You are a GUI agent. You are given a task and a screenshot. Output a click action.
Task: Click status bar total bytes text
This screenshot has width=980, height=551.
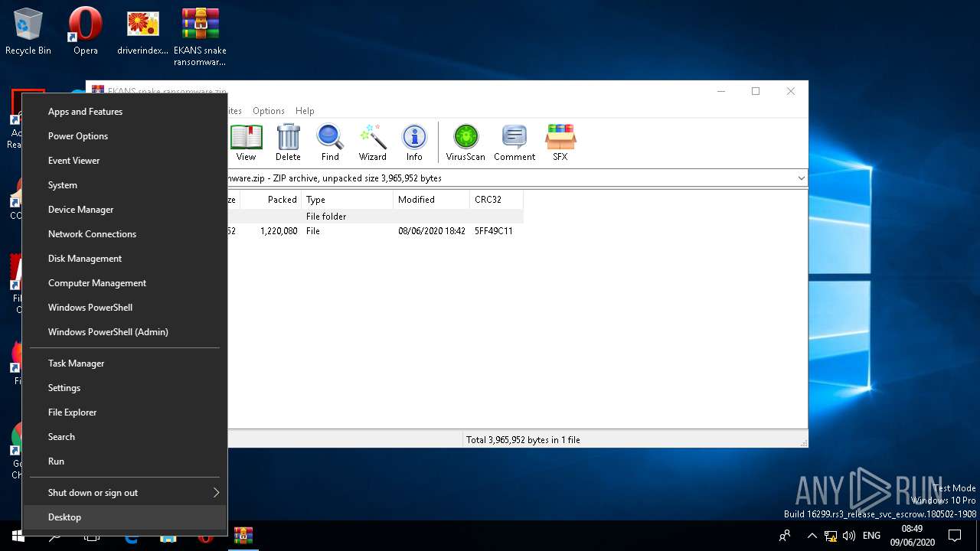[523, 440]
